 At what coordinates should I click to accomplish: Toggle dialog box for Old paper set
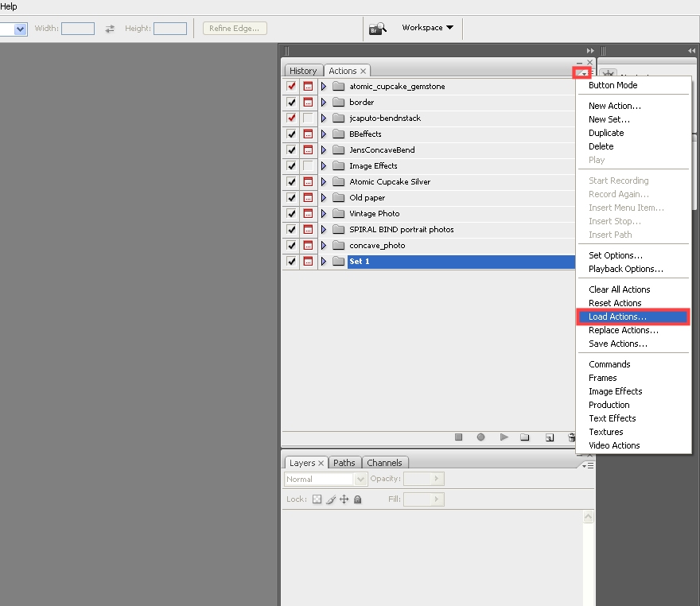[x=308, y=198]
